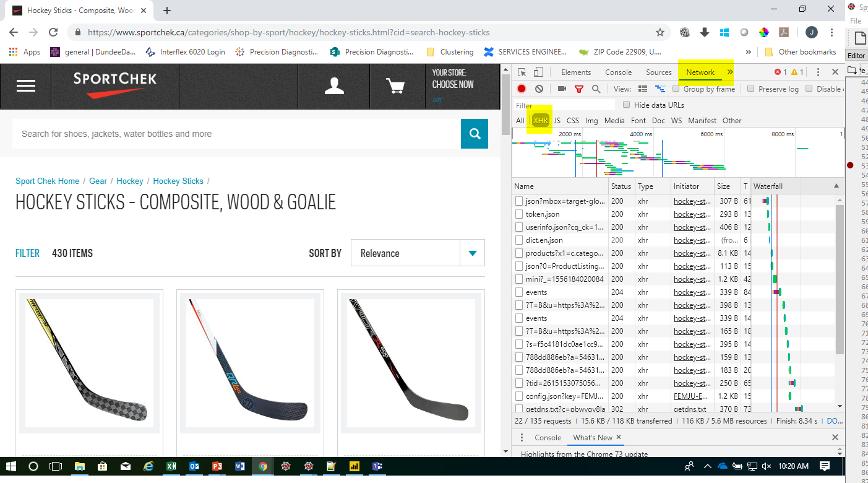Viewport: 868px width, 483px height.
Task: Open a new Chrome tab
Action: point(167,11)
